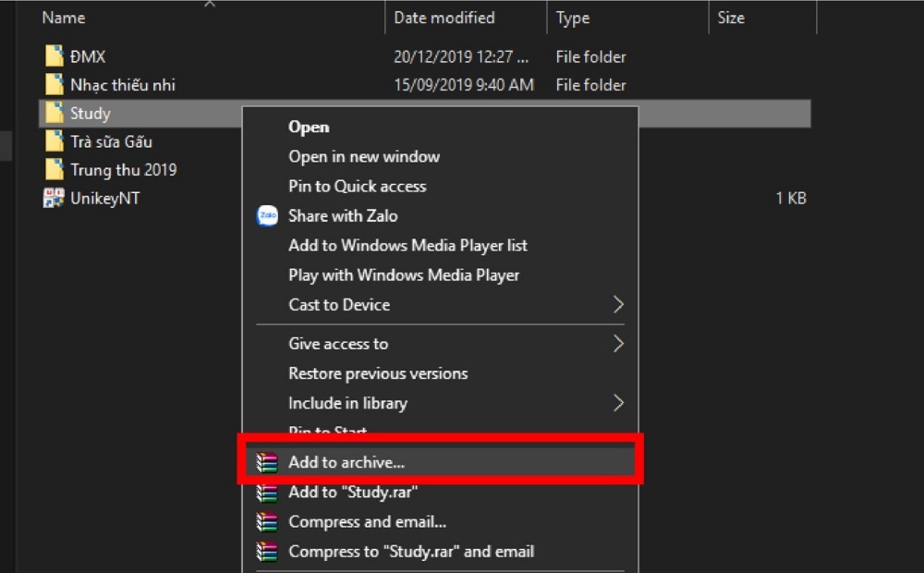Expand the Include in library submenu arrow
This screenshot has width=924, height=573.
(x=618, y=403)
